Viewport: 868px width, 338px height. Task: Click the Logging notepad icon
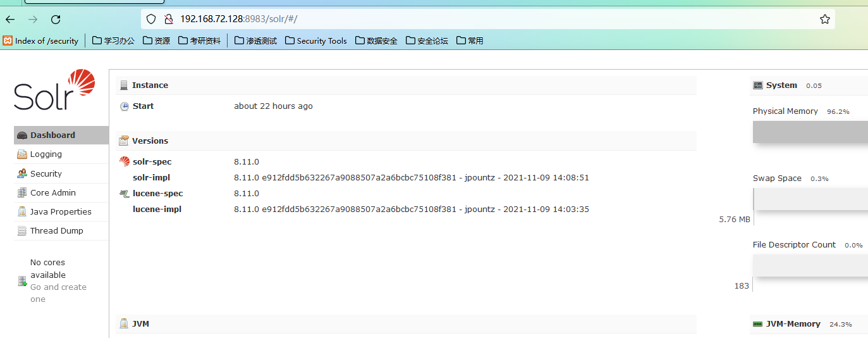[22, 154]
